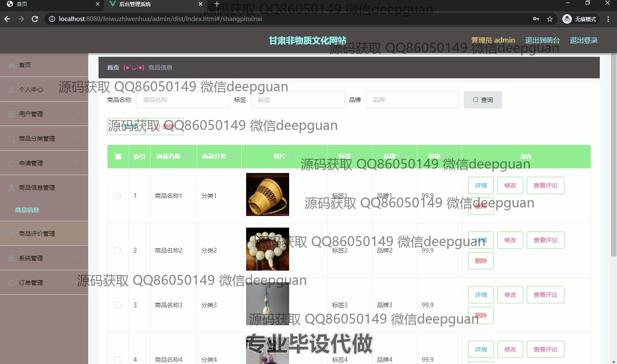Click the icon beside 系统管理
617x364 pixels.
click(x=12, y=258)
